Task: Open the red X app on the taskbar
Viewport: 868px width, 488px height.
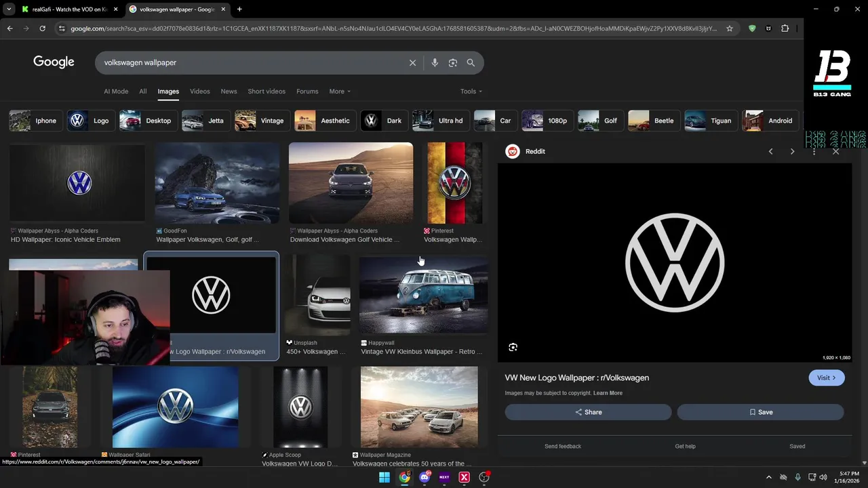Action: click(x=465, y=477)
